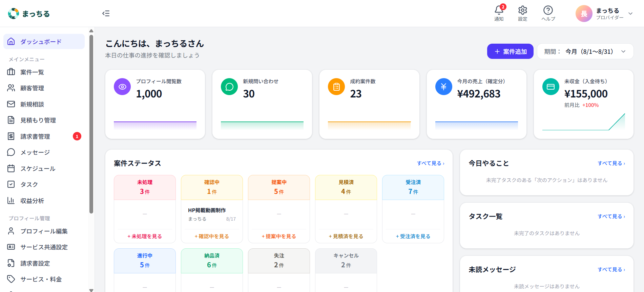Click the ダッシュボード home icon
The height and width of the screenshot is (292, 644).
[11, 41]
